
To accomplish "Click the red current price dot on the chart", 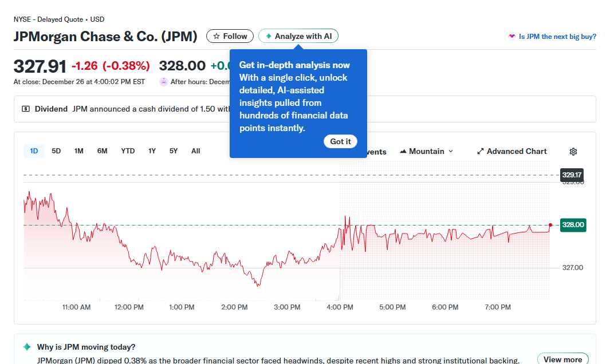I will [x=549, y=225].
